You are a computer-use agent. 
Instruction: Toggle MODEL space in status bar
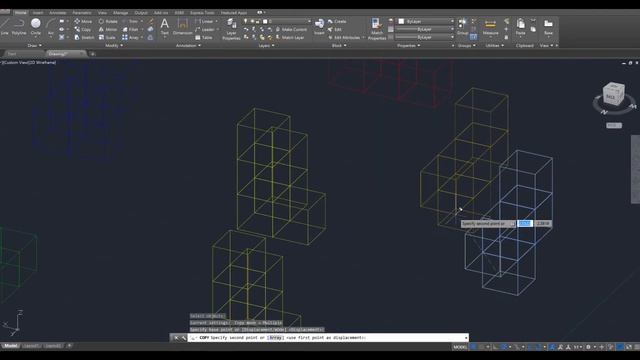pyautogui.click(x=460, y=347)
